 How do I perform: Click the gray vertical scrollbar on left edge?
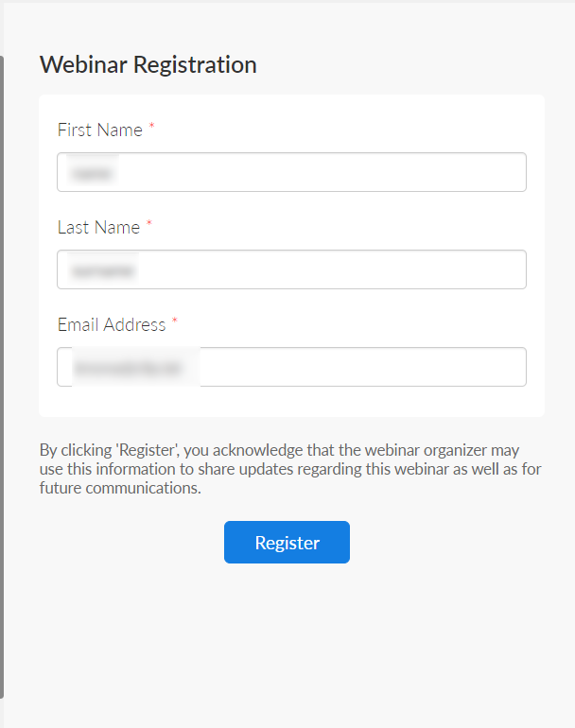[2, 377]
